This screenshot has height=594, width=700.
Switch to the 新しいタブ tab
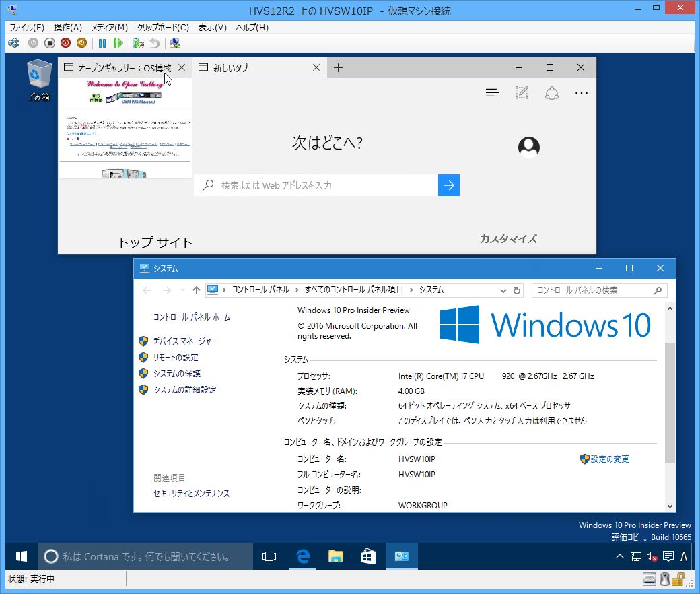pos(260,67)
